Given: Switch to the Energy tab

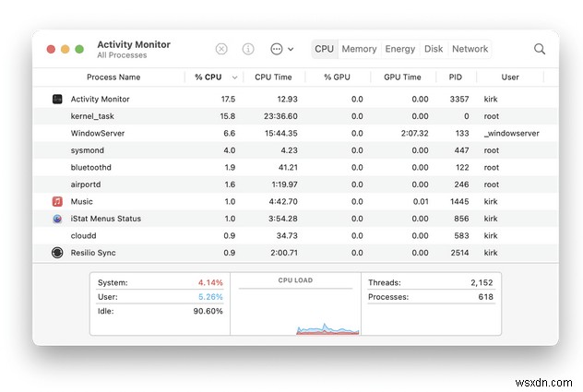Looking at the screenshot, I should [399, 49].
